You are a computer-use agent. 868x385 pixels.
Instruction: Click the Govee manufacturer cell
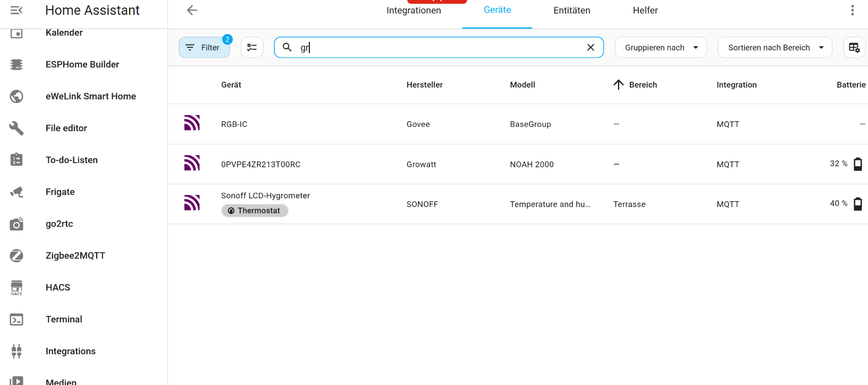tap(418, 124)
